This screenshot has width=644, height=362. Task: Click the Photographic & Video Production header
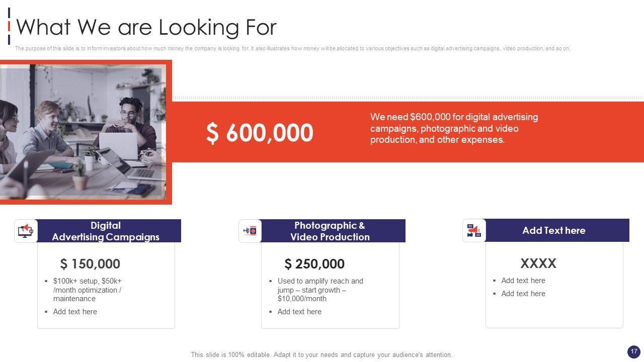tap(330, 231)
